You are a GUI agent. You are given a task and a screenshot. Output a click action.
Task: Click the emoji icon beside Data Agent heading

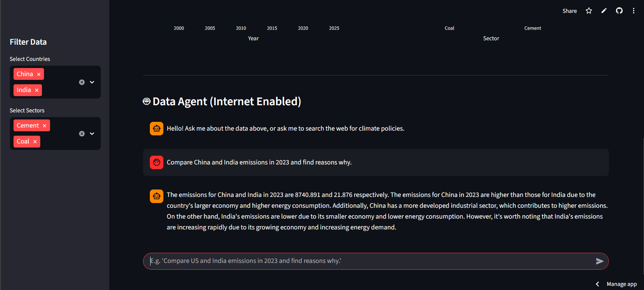146,101
